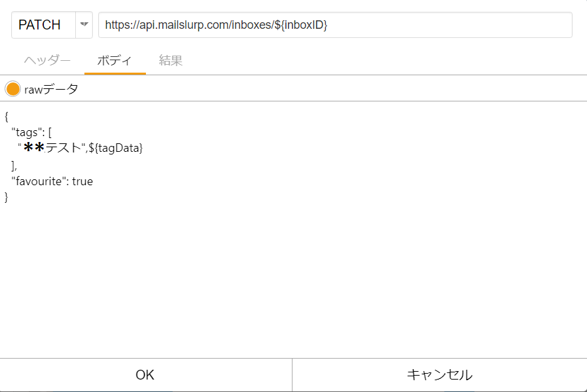Click the mailslurp URL input field
Screen dimensions: 587x392
[335, 25]
